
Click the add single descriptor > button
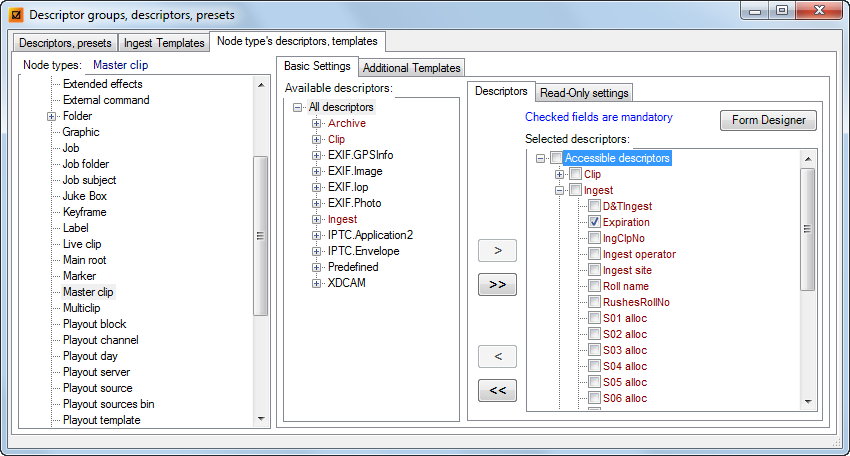pyautogui.click(x=498, y=251)
